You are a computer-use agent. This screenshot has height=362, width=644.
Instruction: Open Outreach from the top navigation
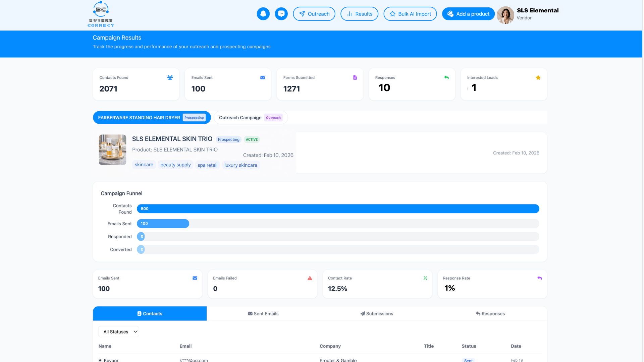coord(314,14)
